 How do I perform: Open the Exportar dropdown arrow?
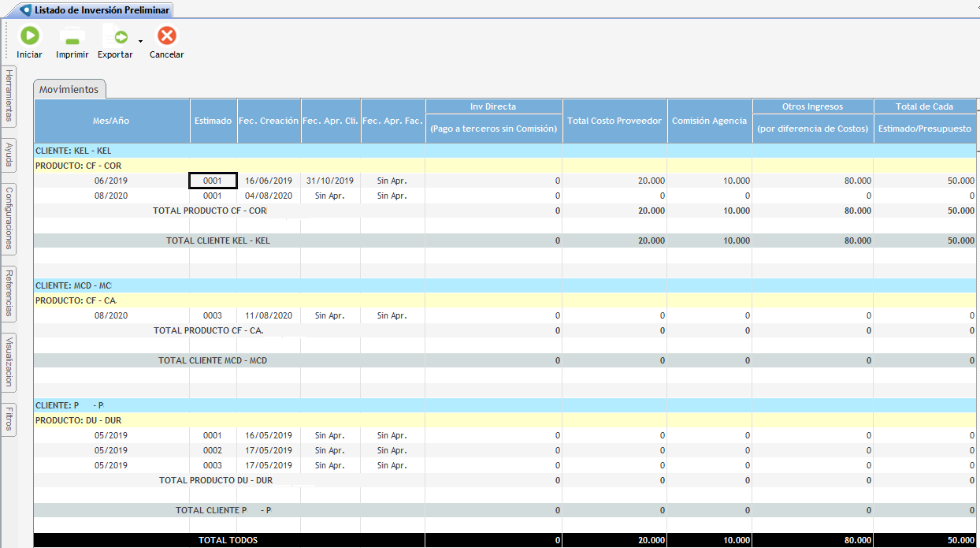point(140,40)
